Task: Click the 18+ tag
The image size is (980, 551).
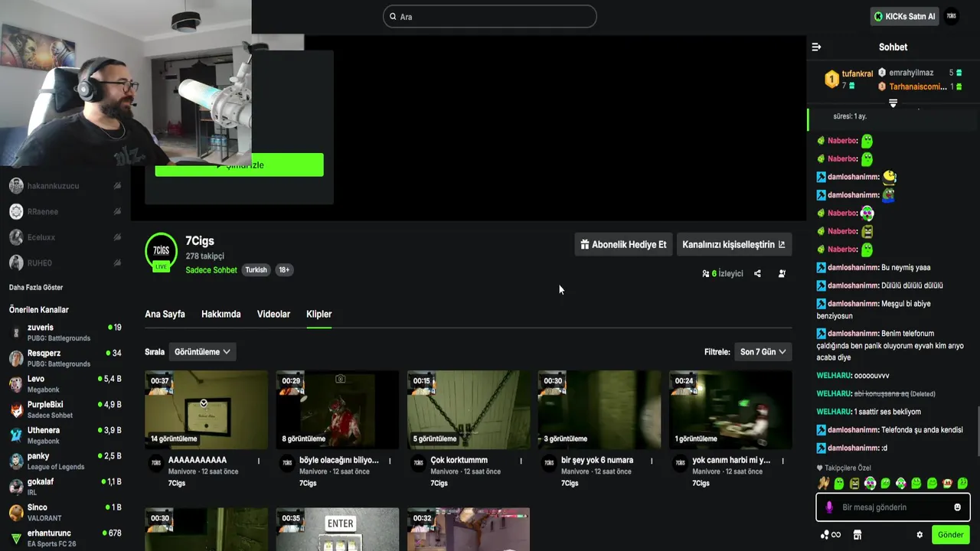Action: click(x=284, y=270)
